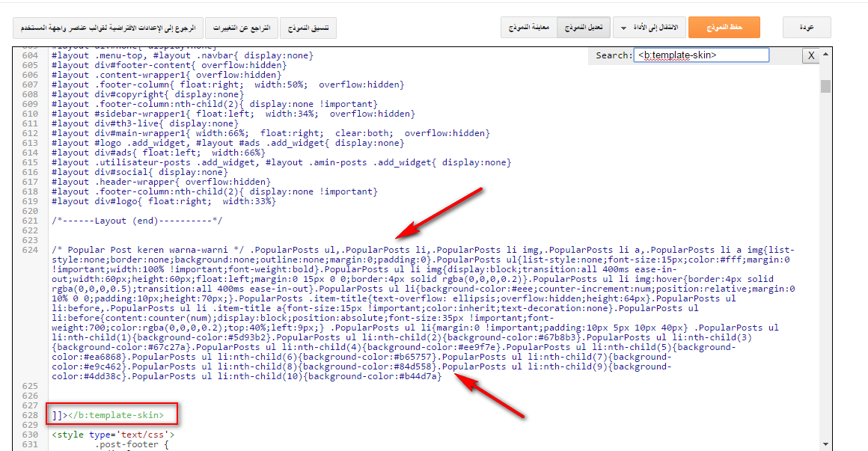Close the search bar with the X button
The width and height of the screenshot is (868, 451).
(810, 56)
